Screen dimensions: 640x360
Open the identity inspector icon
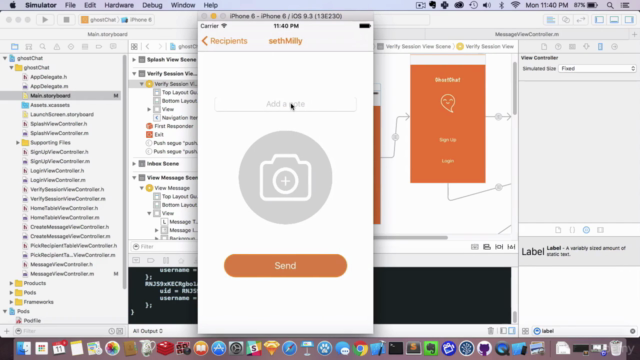572,47
